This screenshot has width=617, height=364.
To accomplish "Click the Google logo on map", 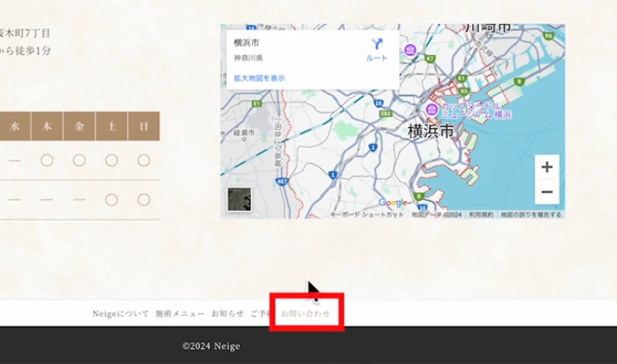I will point(392,203).
